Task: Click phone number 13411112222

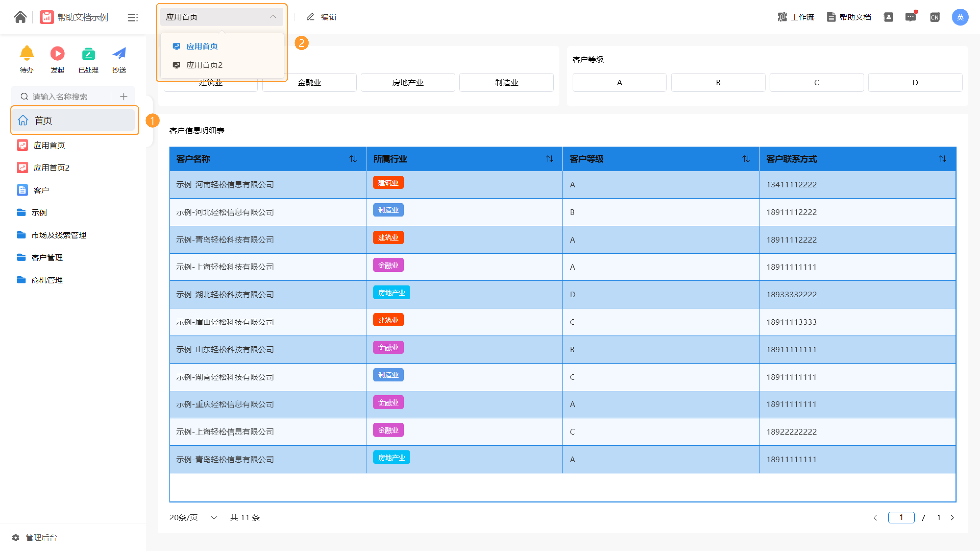Action: click(791, 185)
